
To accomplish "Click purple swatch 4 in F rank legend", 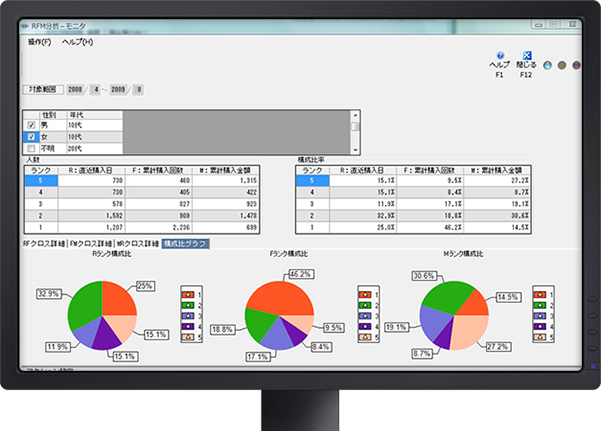I will click(365, 327).
